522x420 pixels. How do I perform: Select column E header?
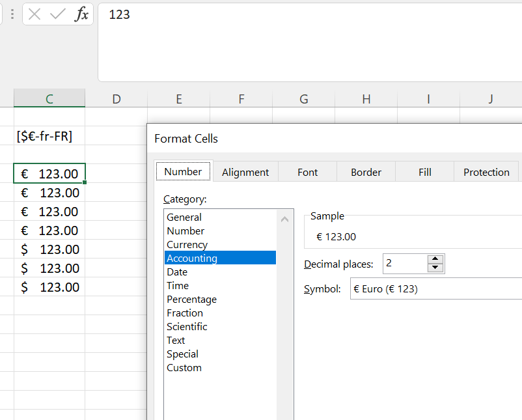(179, 99)
